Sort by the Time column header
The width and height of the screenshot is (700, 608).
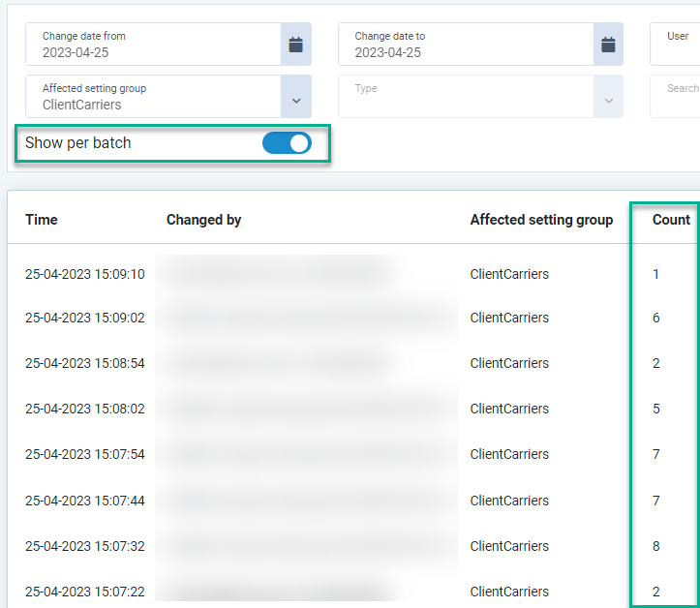point(42,220)
